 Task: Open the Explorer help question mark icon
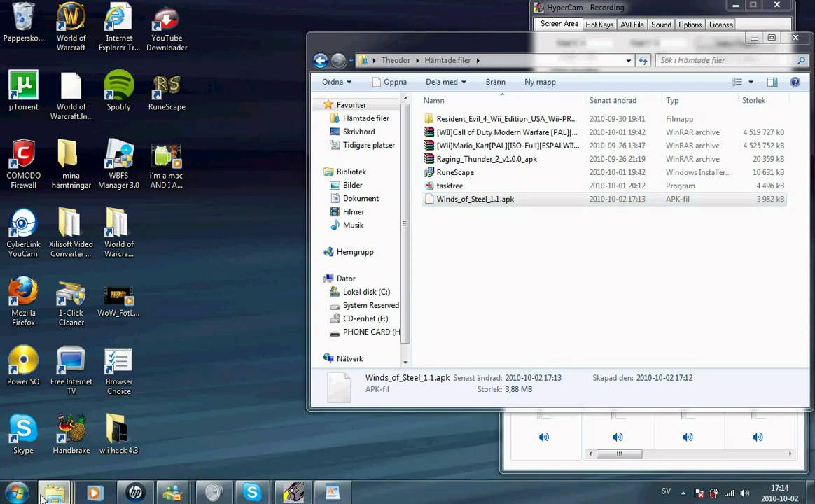point(795,82)
